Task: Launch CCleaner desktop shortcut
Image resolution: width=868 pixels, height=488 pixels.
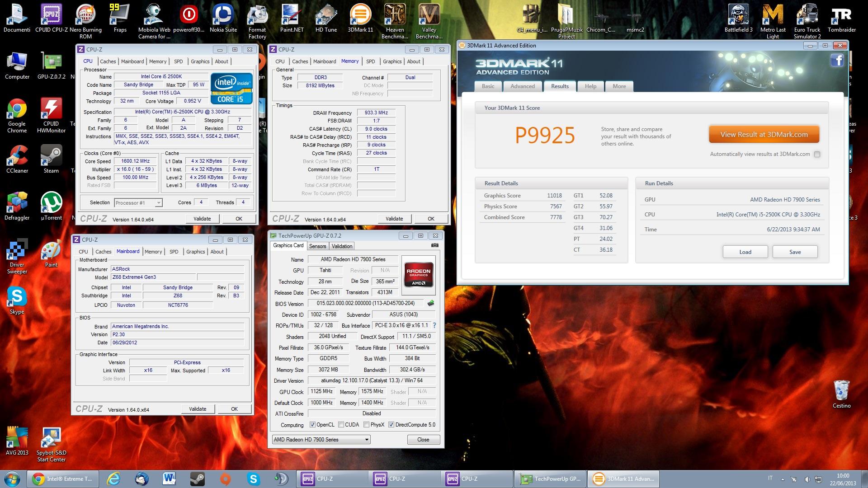Action: pyautogui.click(x=17, y=159)
